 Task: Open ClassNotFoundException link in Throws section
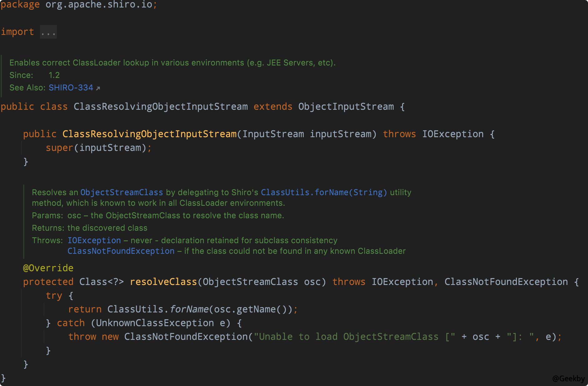click(x=121, y=251)
